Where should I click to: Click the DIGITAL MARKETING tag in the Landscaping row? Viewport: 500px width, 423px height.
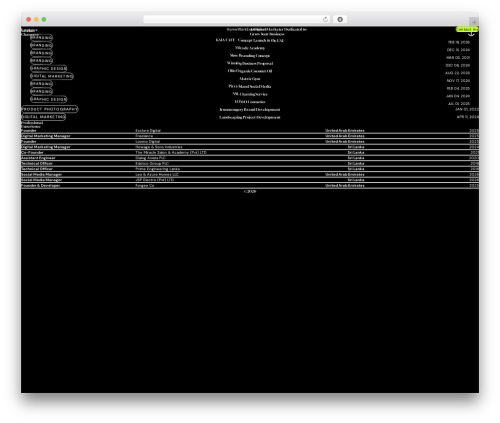pos(43,117)
